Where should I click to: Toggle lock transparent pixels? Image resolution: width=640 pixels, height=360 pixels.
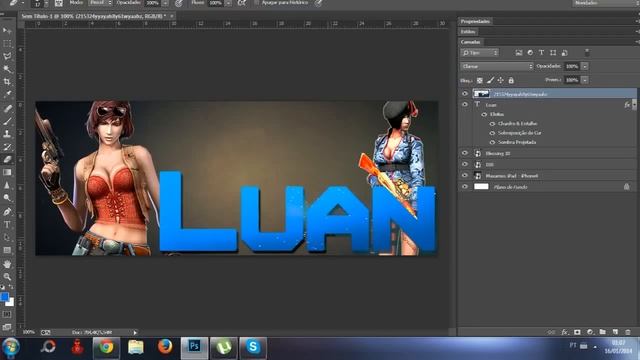click(x=480, y=80)
